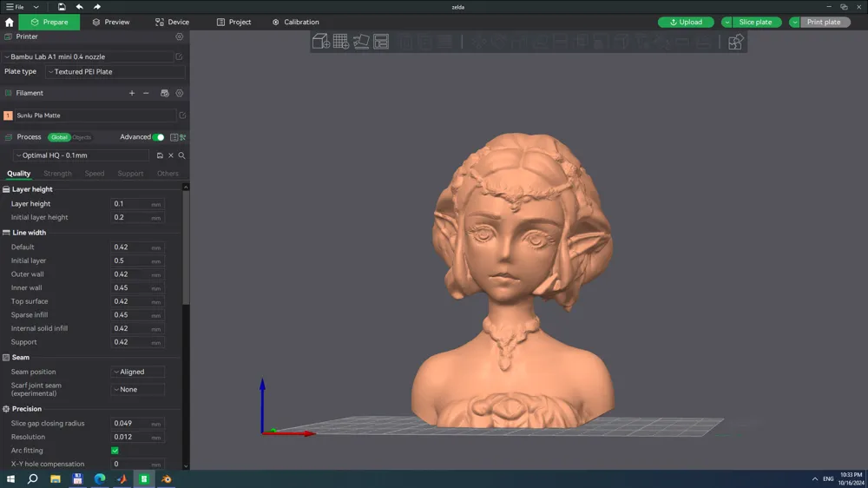
Task: Uncheck the Arc fitting checkbox
Action: coord(115,451)
